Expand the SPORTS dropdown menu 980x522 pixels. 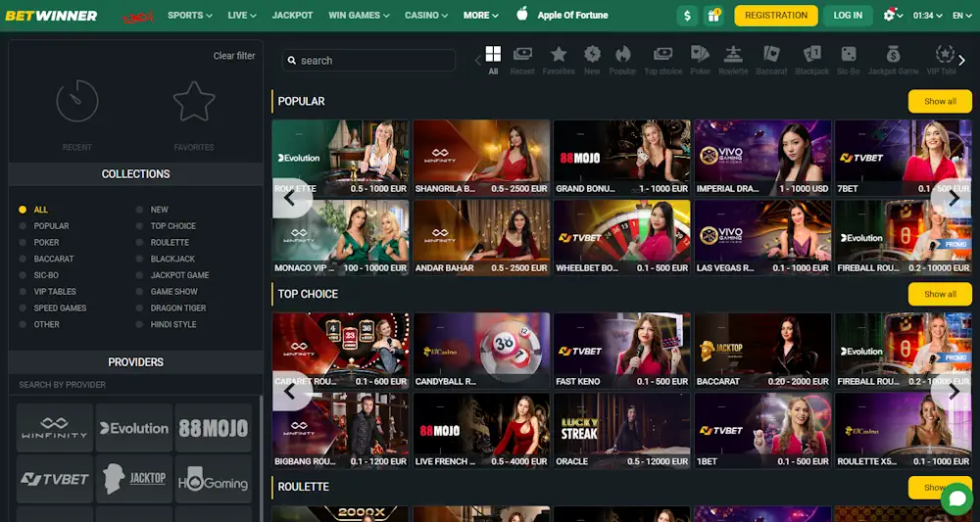190,16
